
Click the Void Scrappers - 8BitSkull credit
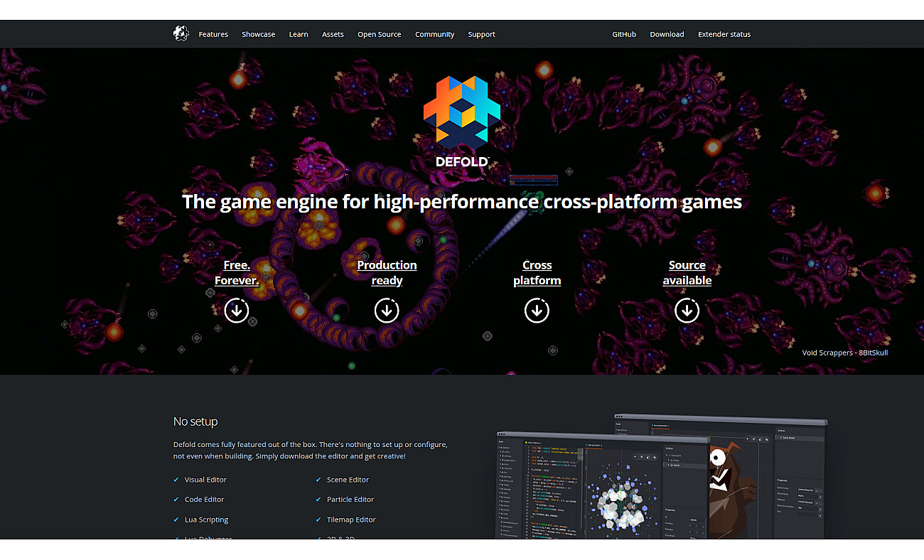(845, 352)
